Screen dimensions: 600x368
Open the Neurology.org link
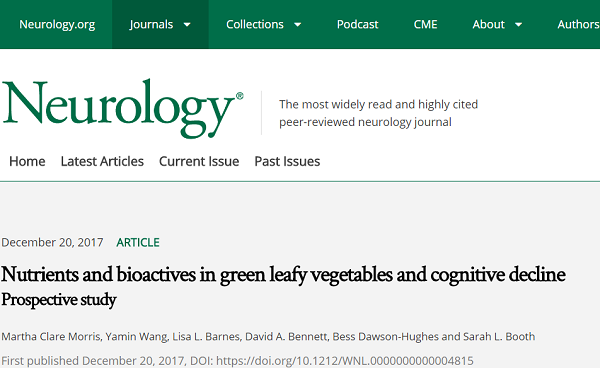click(x=57, y=24)
